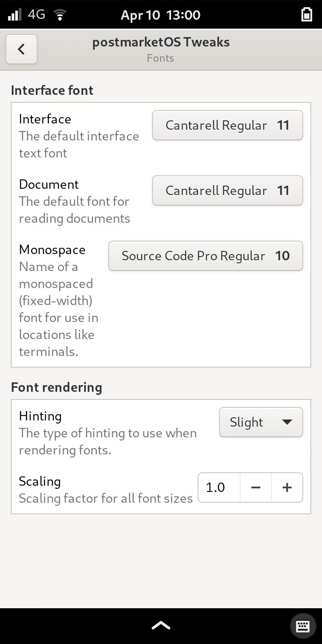
Task: Tap the Wi-Fi status icon
Action: click(59, 15)
